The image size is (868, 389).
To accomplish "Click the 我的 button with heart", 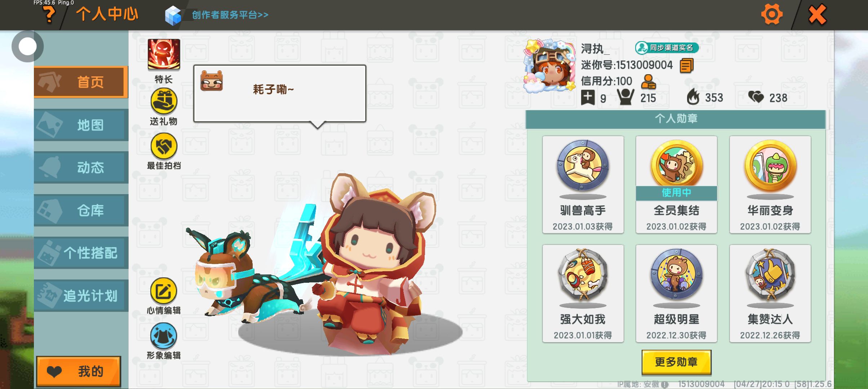I will (79, 371).
